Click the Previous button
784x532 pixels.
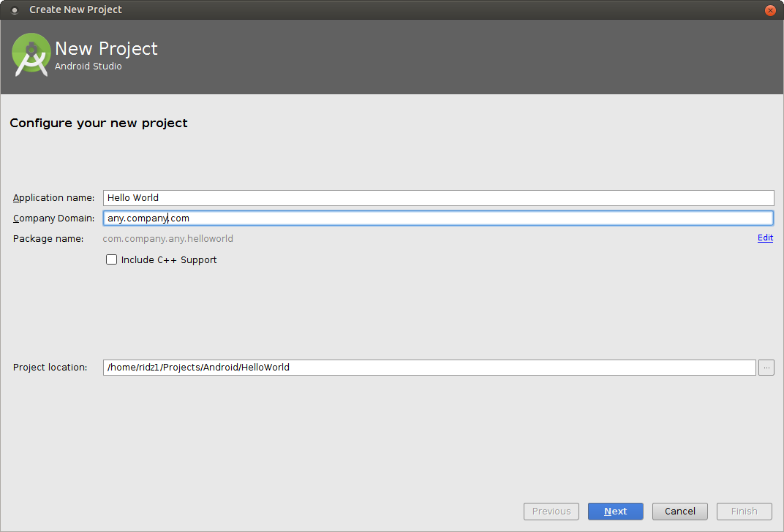point(551,512)
